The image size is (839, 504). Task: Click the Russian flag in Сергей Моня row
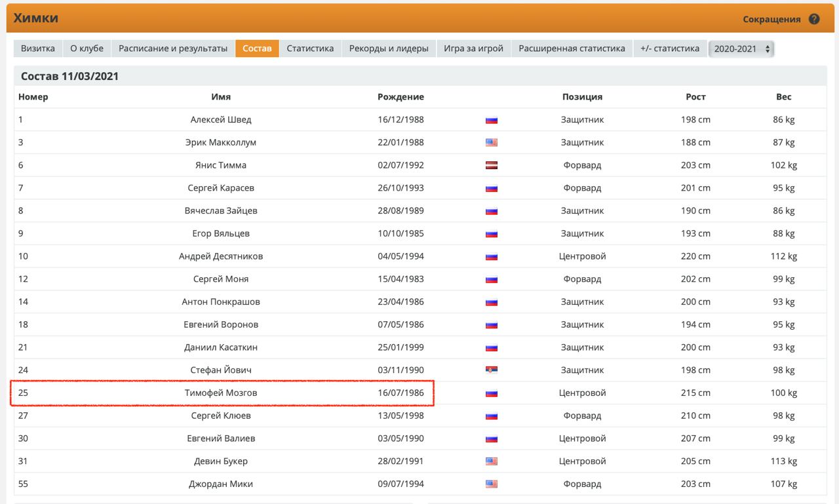(492, 279)
